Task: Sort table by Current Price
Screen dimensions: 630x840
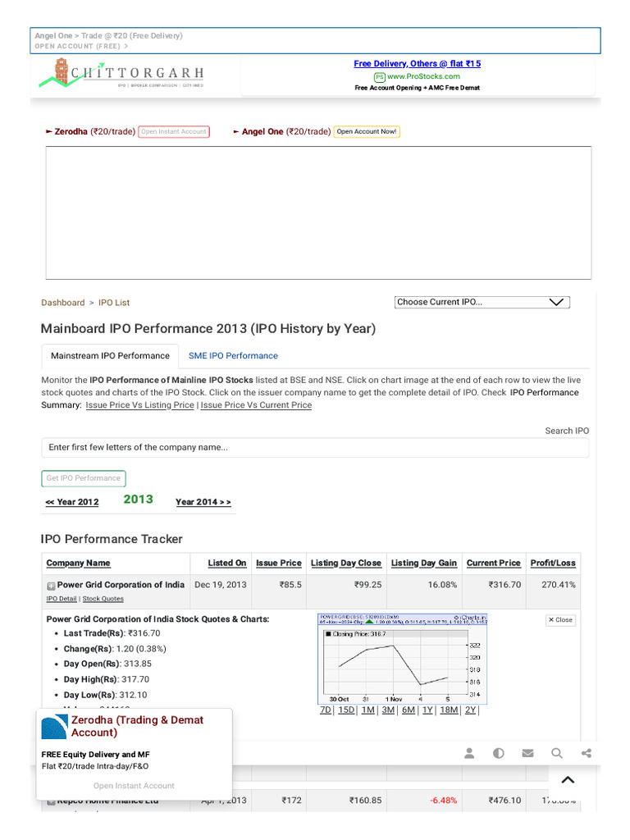Action: (x=493, y=563)
